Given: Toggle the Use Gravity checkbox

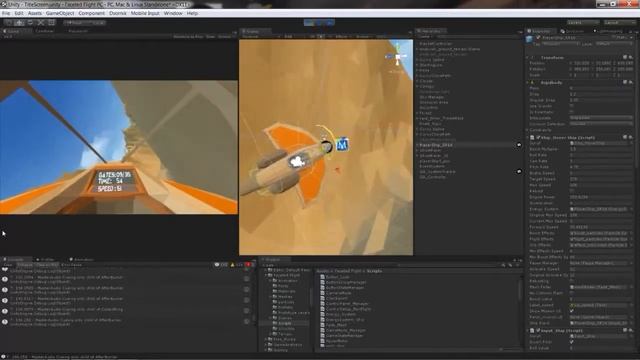Looking at the screenshot, I should [571, 106].
